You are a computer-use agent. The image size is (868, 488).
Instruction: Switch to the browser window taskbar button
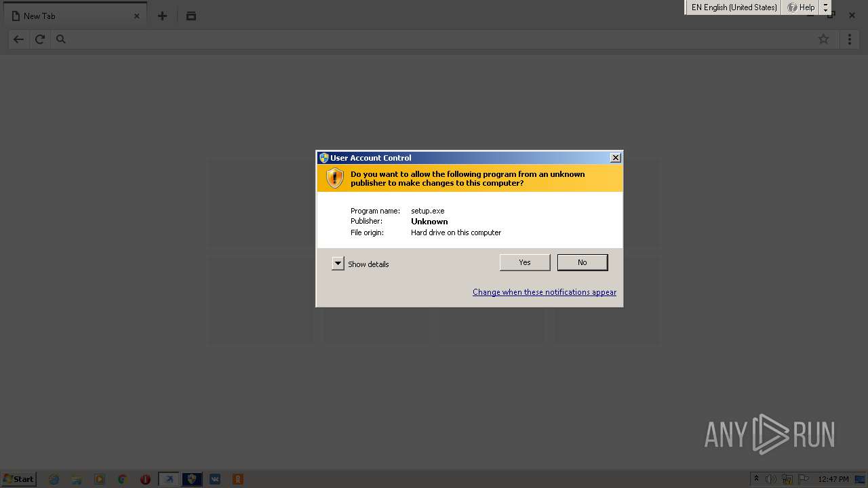(169, 479)
